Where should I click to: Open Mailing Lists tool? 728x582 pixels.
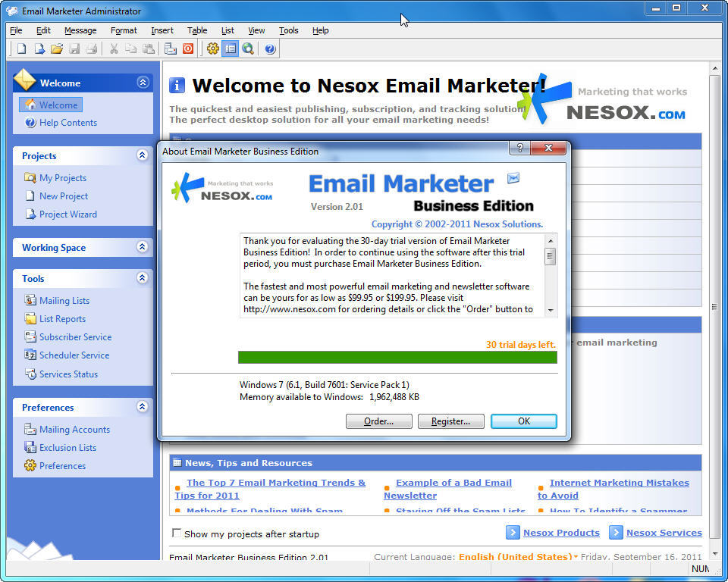(57, 300)
